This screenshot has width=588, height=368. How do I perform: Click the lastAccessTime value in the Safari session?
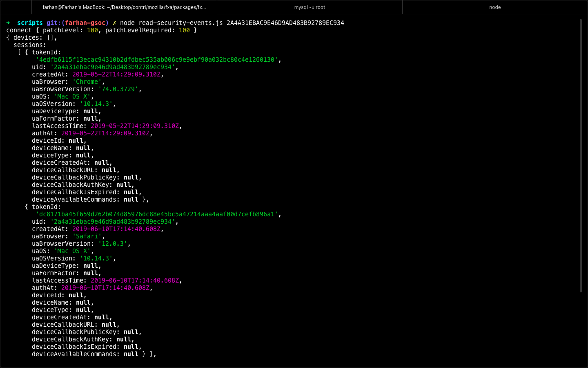pos(135,280)
